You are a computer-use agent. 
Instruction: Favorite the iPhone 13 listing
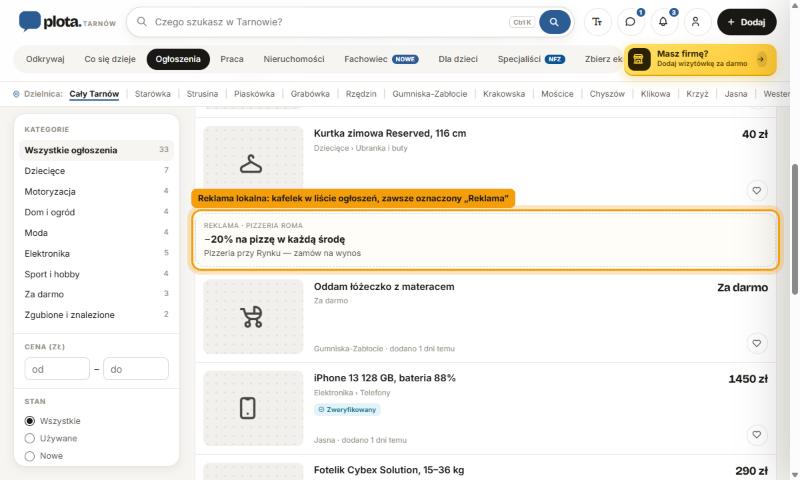757,435
